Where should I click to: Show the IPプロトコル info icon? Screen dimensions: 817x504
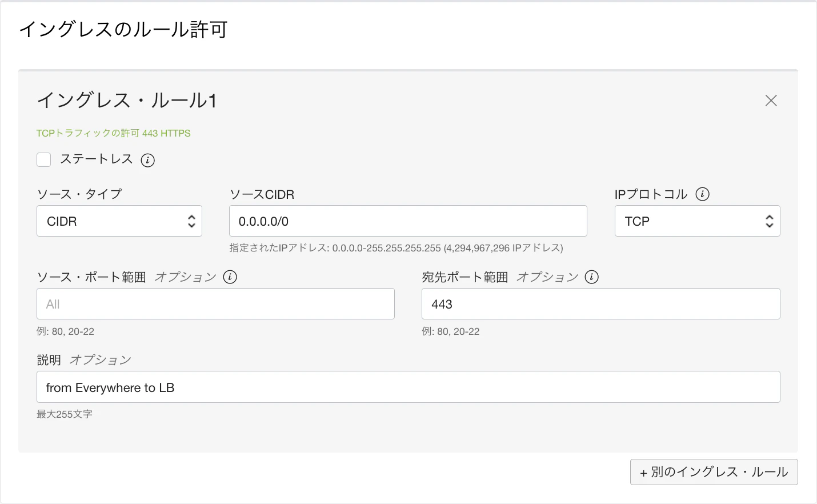(x=702, y=194)
